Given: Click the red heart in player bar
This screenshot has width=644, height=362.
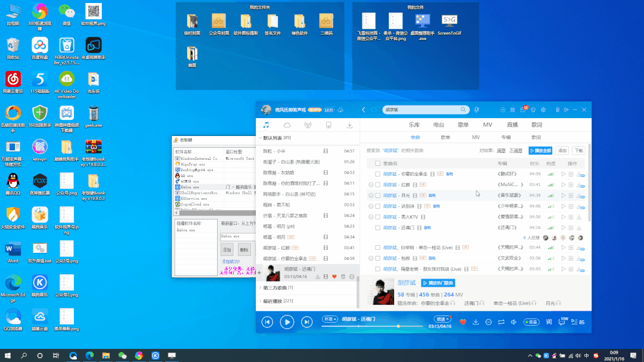Looking at the screenshot, I should [463, 322].
